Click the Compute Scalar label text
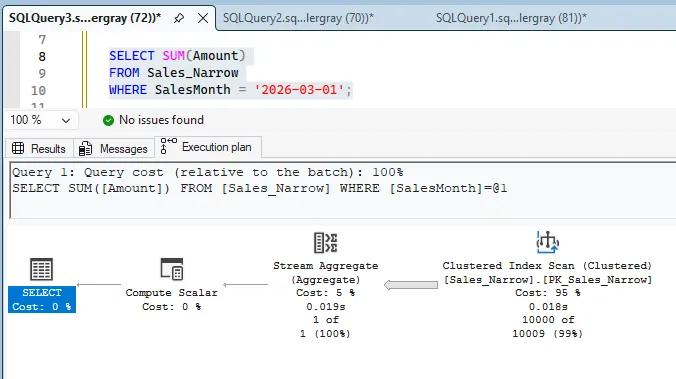Screen dimensions: 676x379 (x=172, y=293)
